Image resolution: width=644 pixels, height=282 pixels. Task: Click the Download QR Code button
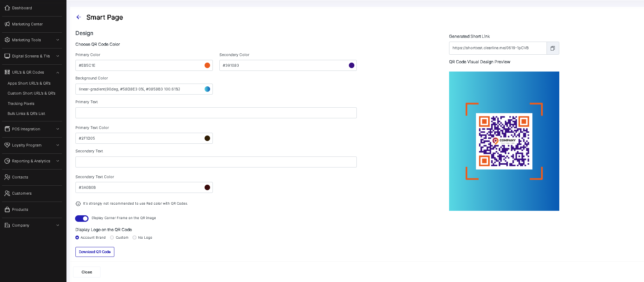coord(95,252)
